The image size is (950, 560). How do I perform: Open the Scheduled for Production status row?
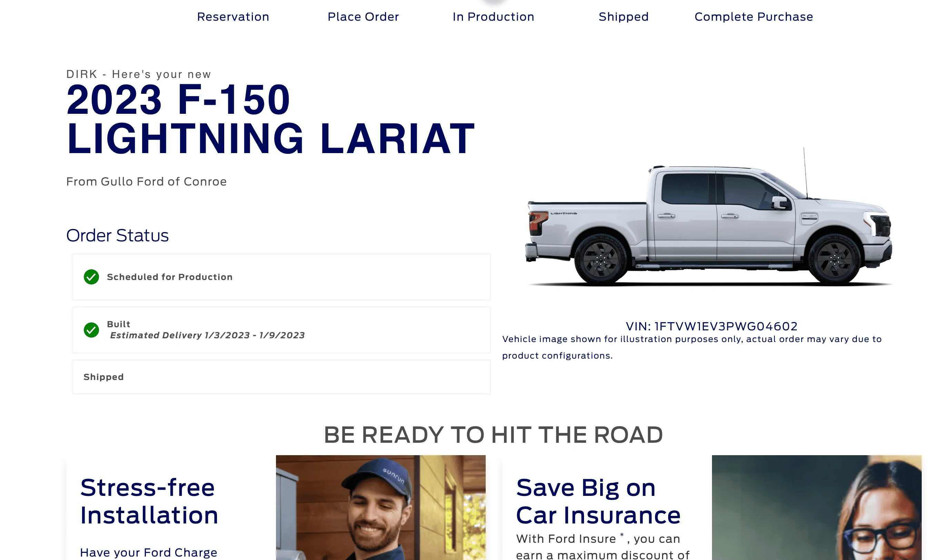point(281,277)
